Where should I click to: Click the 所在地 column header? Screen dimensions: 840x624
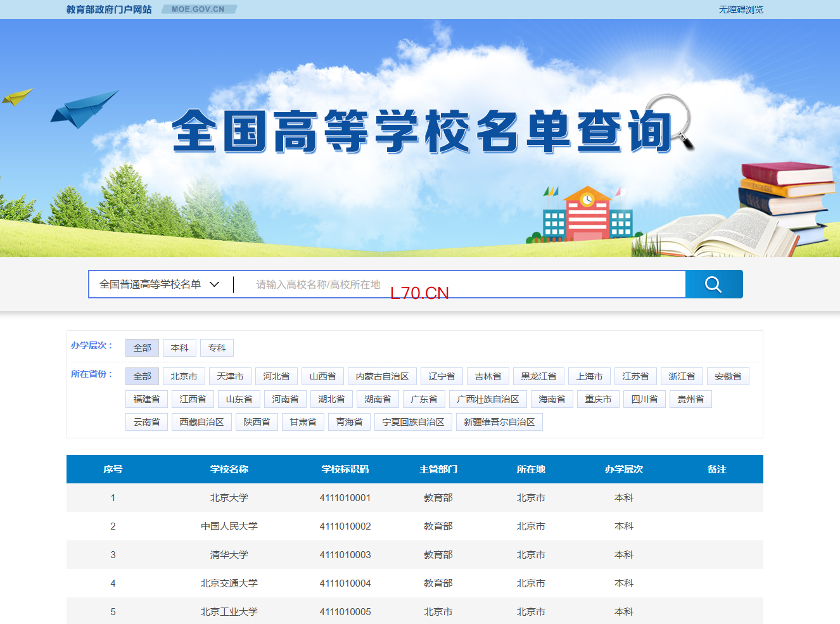[531, 469]
